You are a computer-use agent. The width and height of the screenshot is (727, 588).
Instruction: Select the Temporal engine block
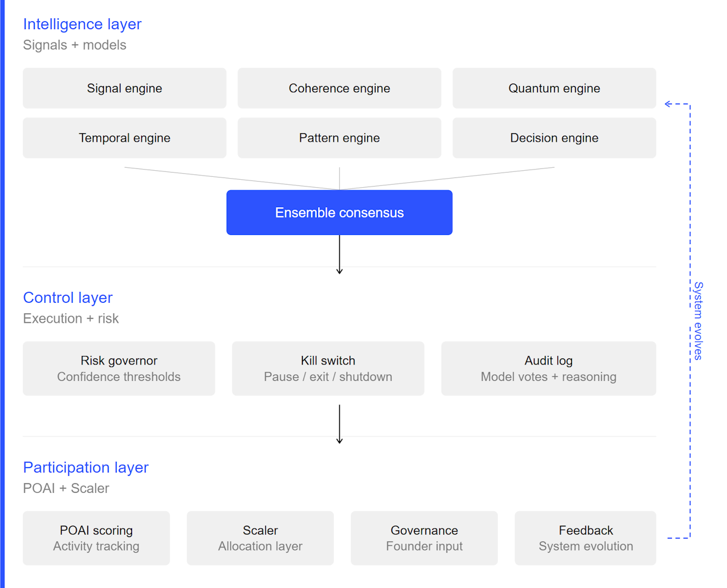124,138
